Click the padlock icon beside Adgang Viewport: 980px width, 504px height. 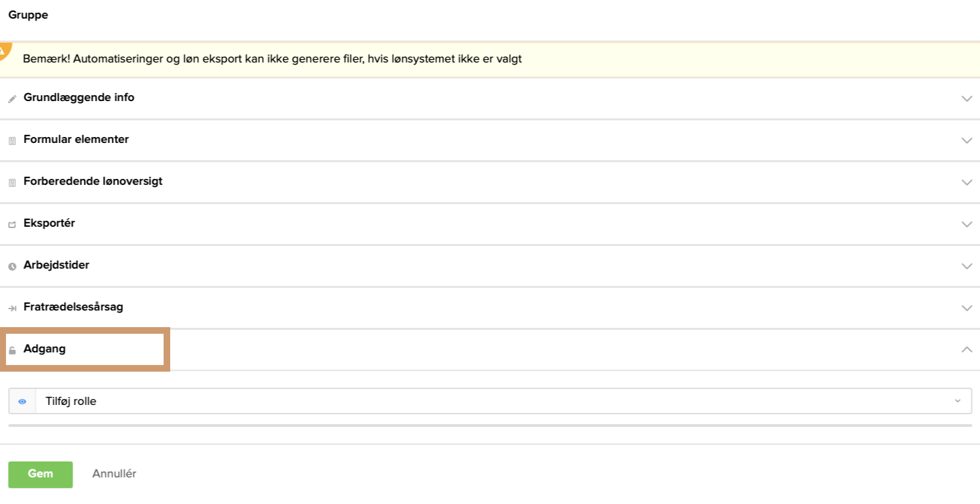point(12,350)
